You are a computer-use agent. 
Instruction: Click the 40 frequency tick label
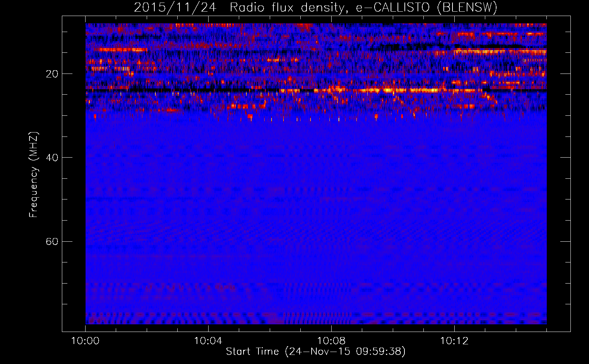point(52,158)
